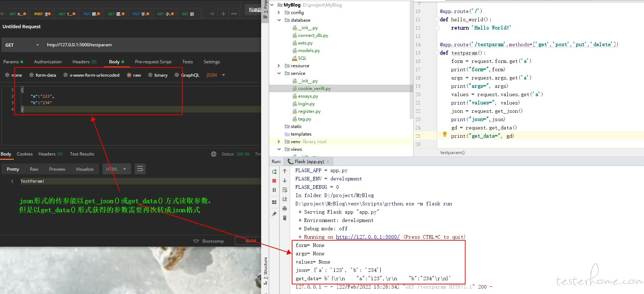Collapse the views folder

(x=279, y=149)
